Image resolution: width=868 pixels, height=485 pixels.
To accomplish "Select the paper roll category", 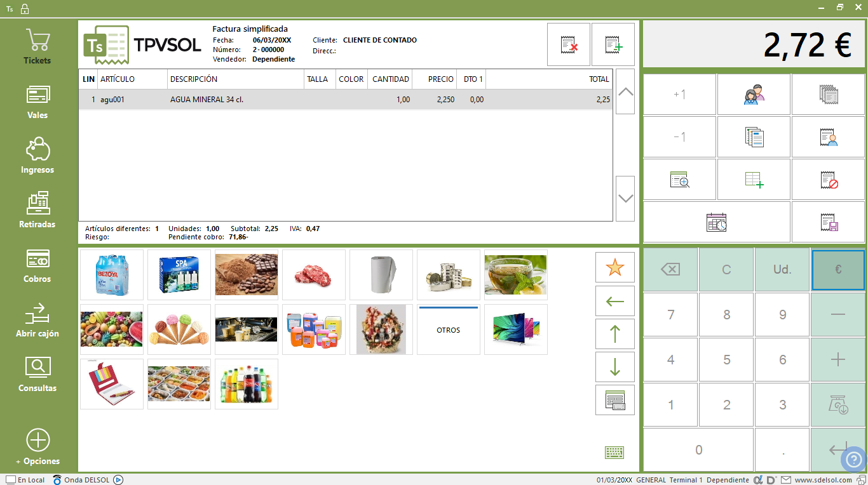I will (381, 275).
